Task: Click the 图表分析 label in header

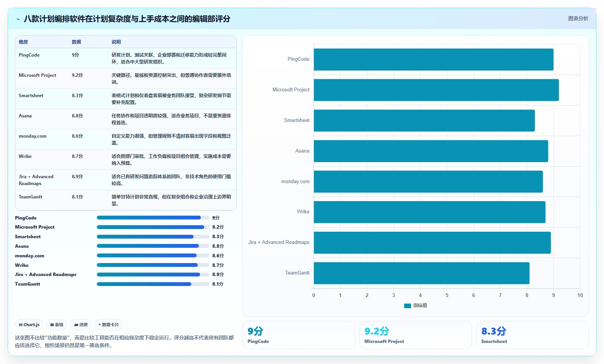Action: coord(578,18)
